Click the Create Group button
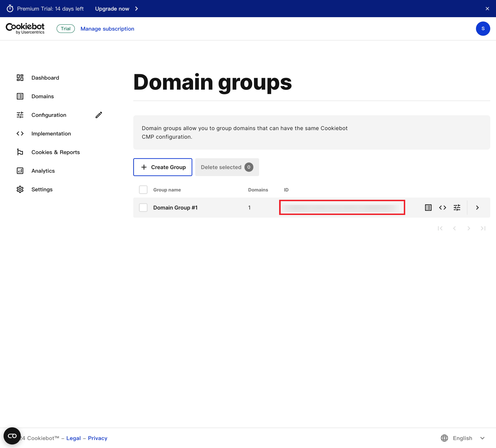The image size is (496, 448). point(163,167)
